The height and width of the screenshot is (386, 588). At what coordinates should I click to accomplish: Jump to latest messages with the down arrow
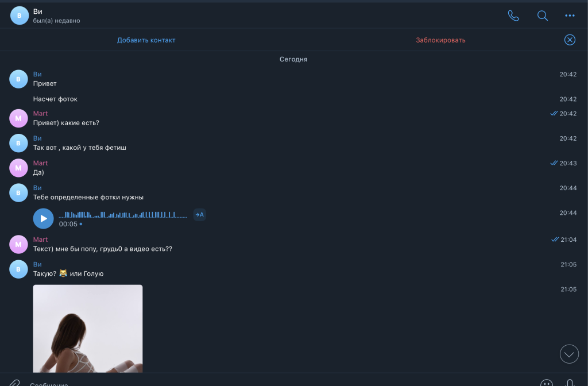coord(569,354)
